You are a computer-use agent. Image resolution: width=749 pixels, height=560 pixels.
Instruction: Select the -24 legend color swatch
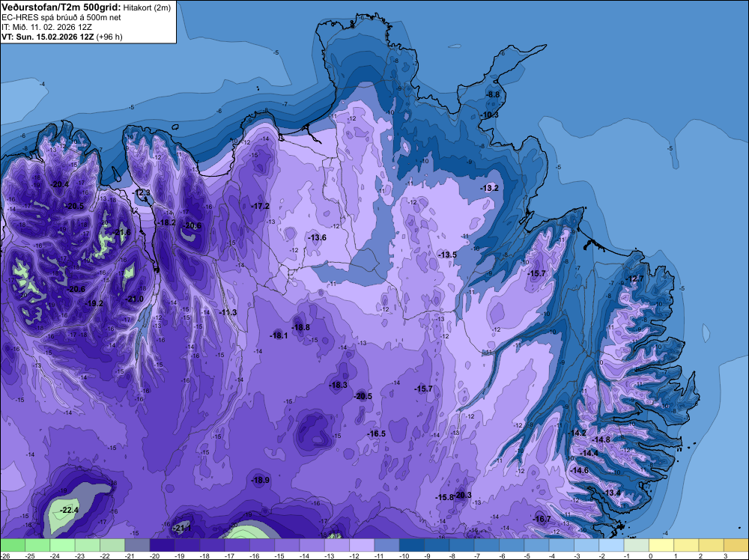[x=62, y=545]
